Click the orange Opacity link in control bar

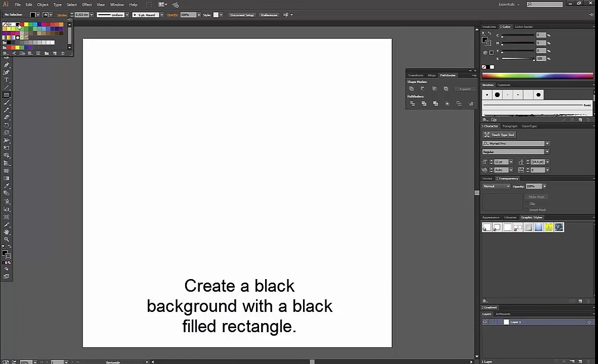pyautogui.click(x=172, y=15)
